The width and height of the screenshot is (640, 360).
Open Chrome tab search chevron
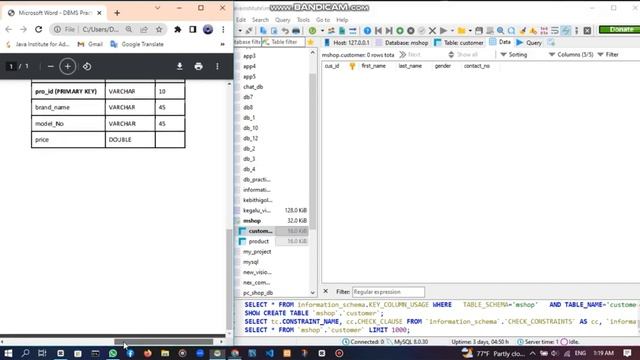pyautogui.click(x=158, y=8)
